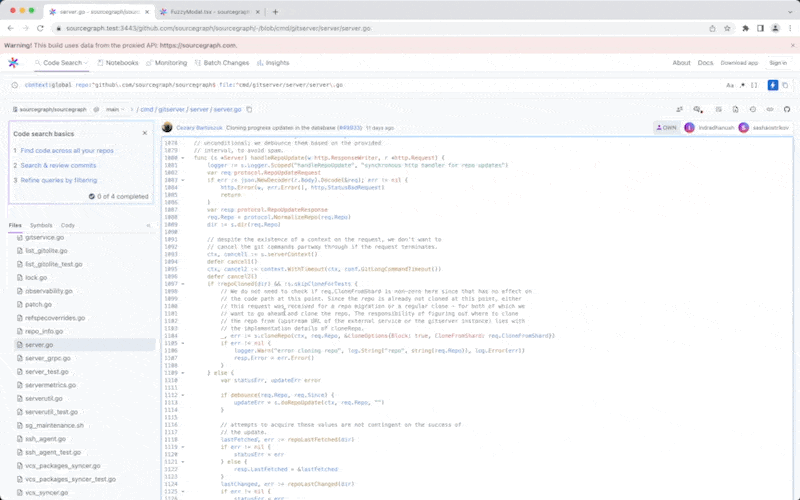Switch to FuzzyModal.tsx browser tab

pyautogui.click(x=209, y=12)
